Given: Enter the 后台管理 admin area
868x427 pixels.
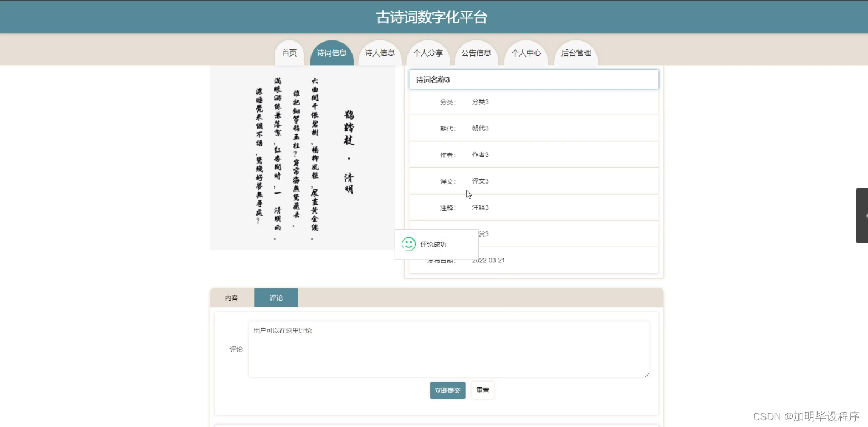Looking at the screenshot, I should click(x=576, y=53).
